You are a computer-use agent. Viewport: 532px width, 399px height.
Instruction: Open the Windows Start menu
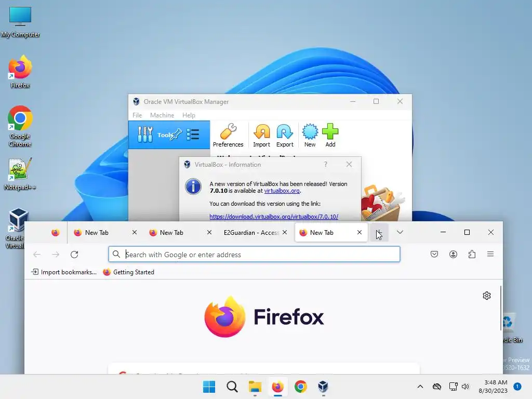pos(209,387)
